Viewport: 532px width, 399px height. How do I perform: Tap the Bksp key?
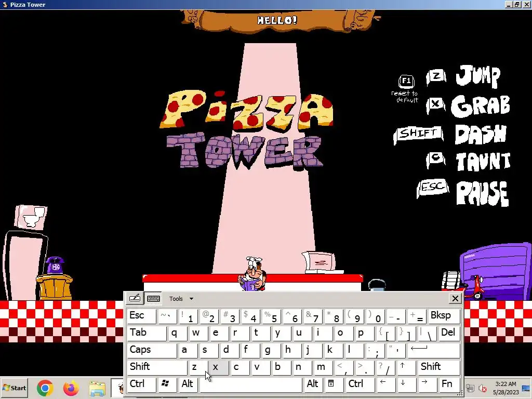[x=444, y=316]
